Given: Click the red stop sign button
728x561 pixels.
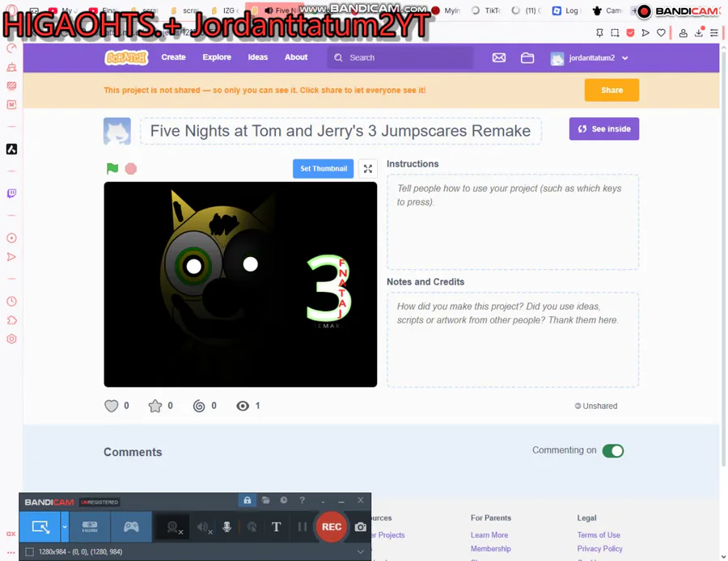Looking at the screenshot, I should pyautogui.click(x=131, y=168).
